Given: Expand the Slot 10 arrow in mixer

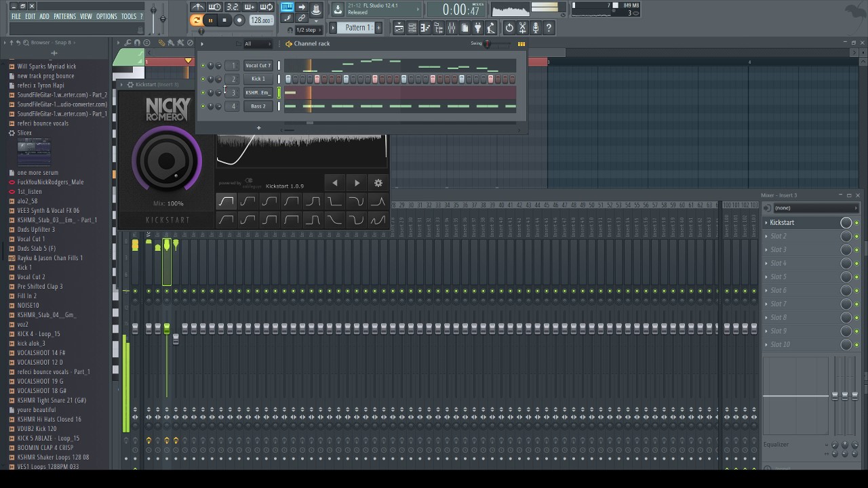Looking at the screenshot, I should point(766,345).
